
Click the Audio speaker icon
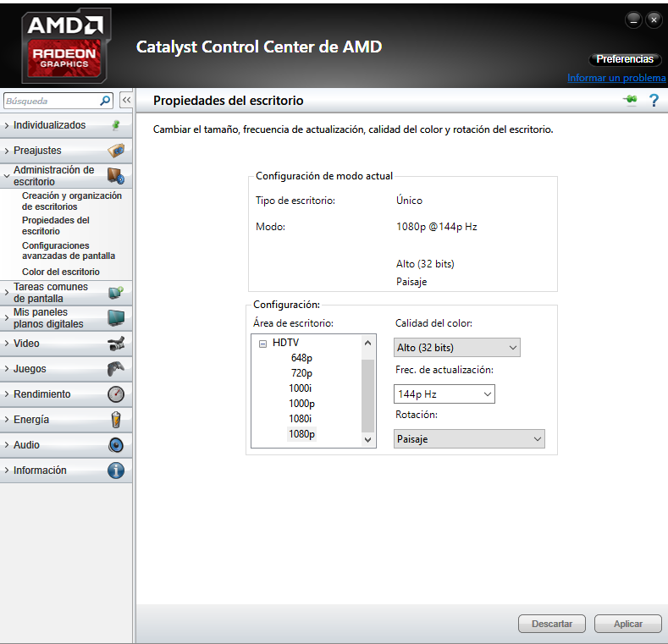coord(116,445)
